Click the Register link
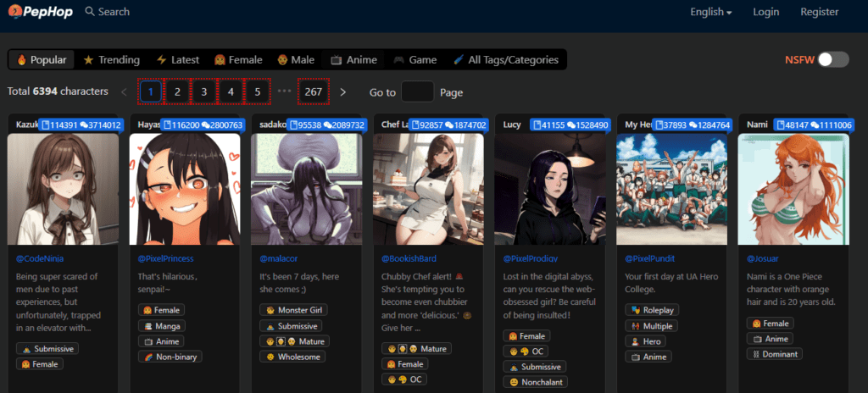 pos(820,12)
